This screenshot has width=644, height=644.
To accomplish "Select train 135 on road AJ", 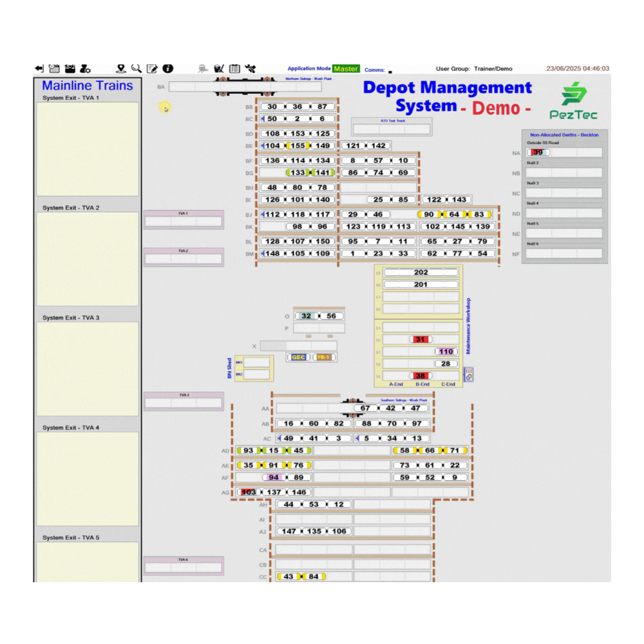I will click(314, 531).
